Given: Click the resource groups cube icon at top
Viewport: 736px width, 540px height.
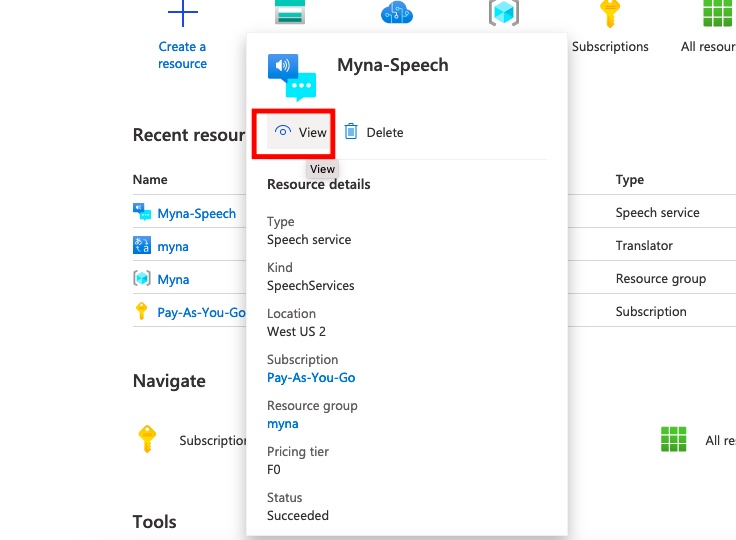Looking at the screenshot, I should pos(504,13).
